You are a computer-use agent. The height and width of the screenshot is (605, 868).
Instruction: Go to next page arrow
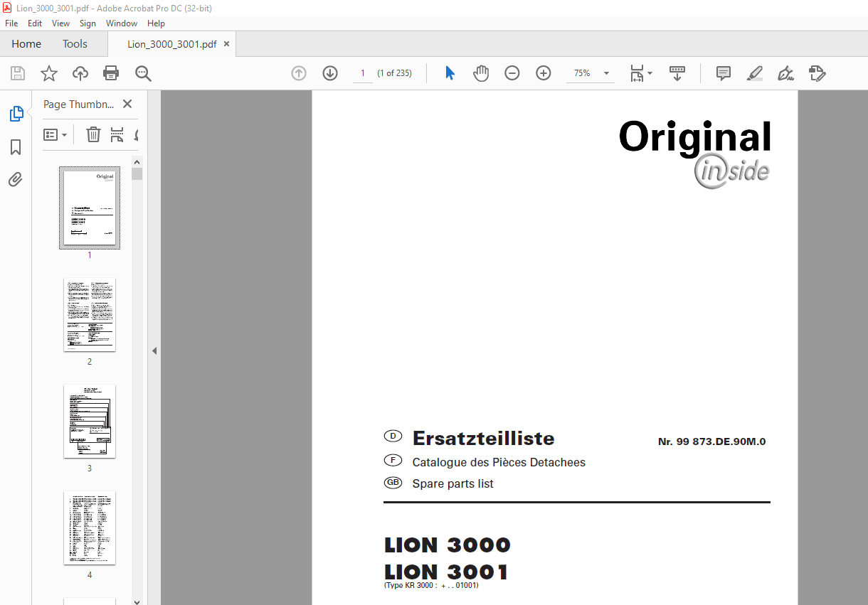tap(330, 73)
